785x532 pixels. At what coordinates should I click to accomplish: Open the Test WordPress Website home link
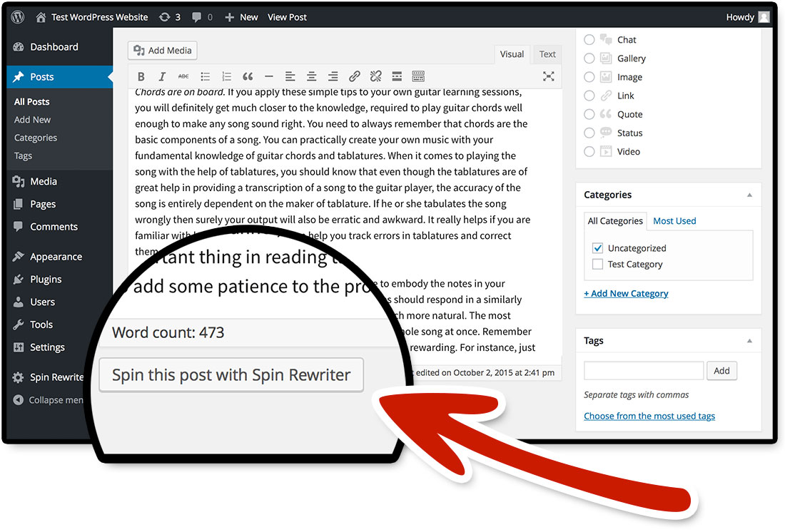(92, 17)
